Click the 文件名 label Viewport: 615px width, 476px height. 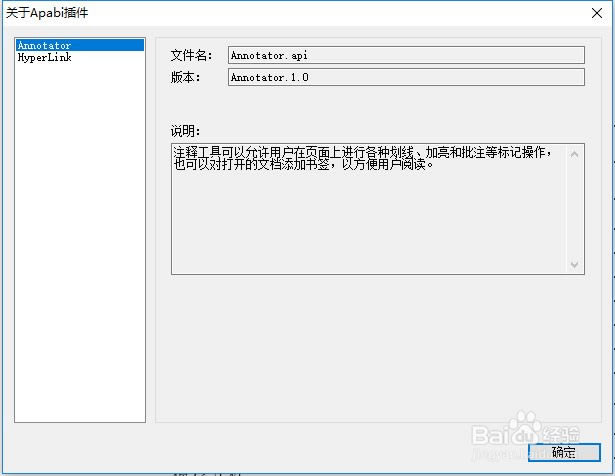click(191, 55)
